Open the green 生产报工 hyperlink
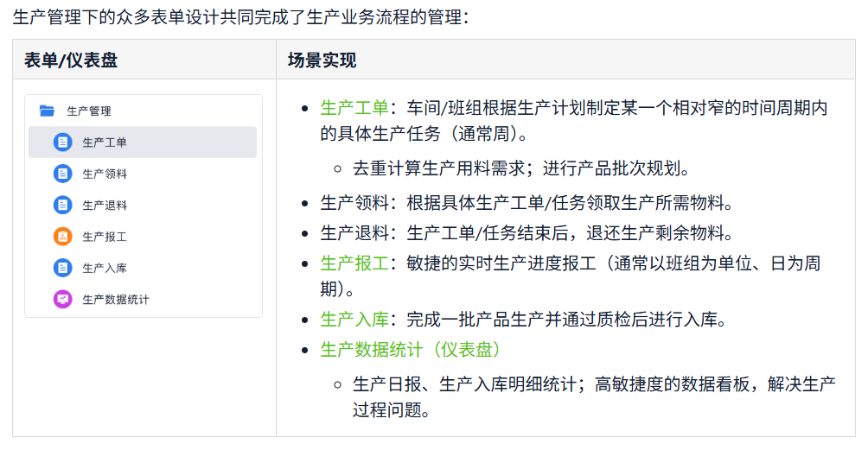 pyautogui.click(x=354, y=263)
